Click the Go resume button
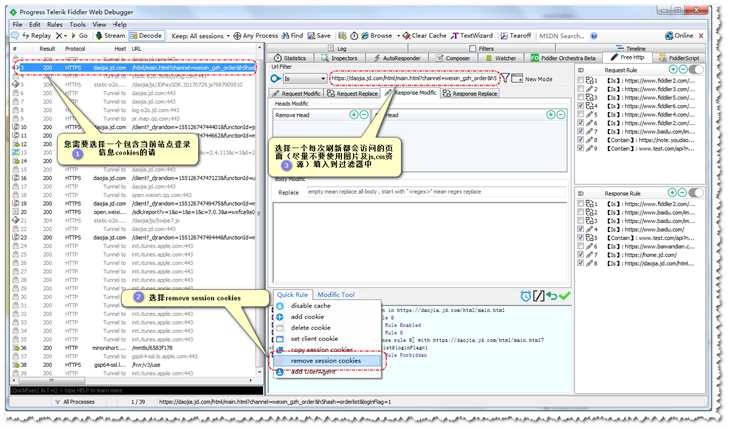Screen dimensions: 729x429 [79, 35]
